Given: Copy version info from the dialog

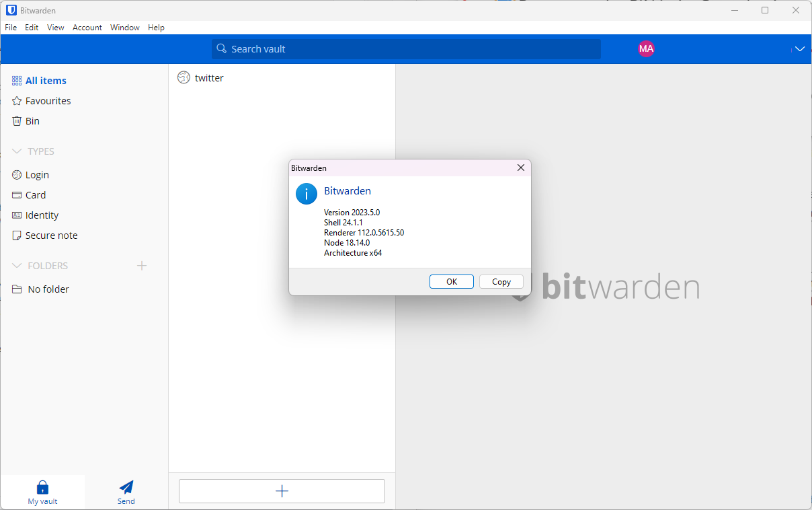Looking at the screenshot, I should pyautogui.click(x=501, y=282).
